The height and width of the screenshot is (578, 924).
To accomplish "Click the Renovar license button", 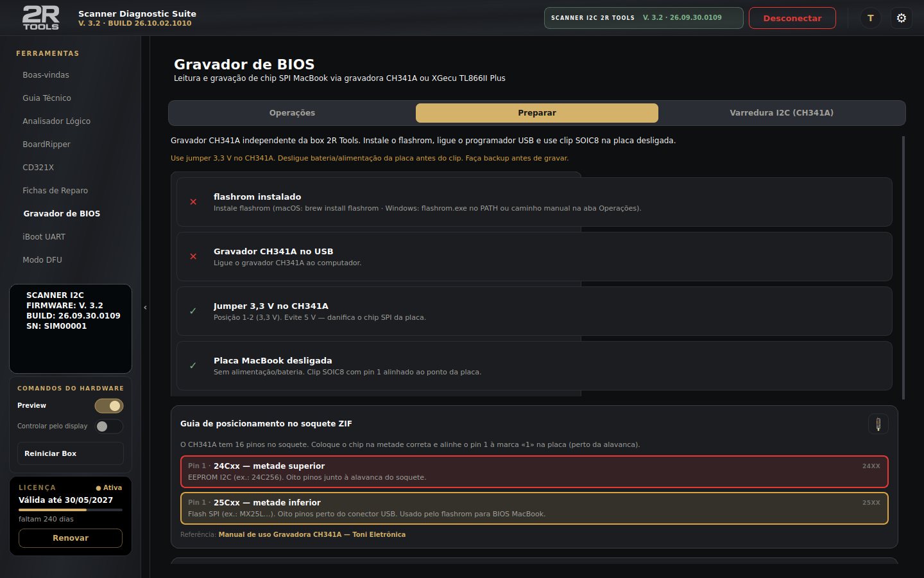I will tap(71, 538).
